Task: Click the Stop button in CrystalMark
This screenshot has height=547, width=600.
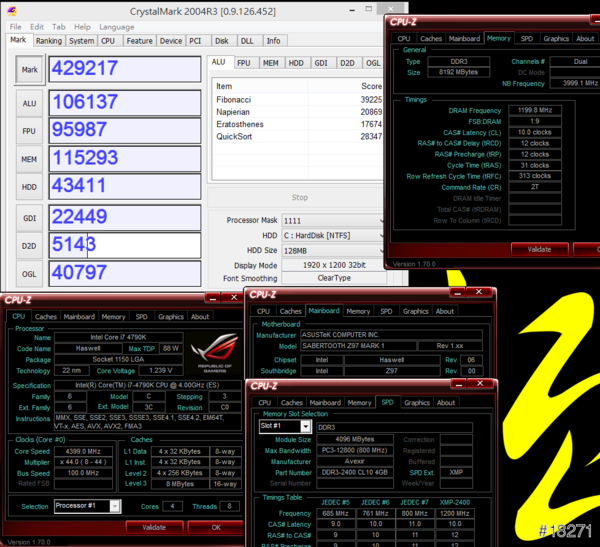Action: pyautogui.click(x=300, y=198)
